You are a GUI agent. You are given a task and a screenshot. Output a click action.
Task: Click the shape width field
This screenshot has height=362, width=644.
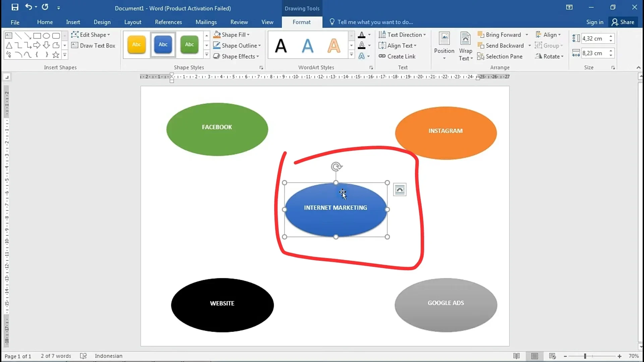pyautogui.click(x=594, y=53)
